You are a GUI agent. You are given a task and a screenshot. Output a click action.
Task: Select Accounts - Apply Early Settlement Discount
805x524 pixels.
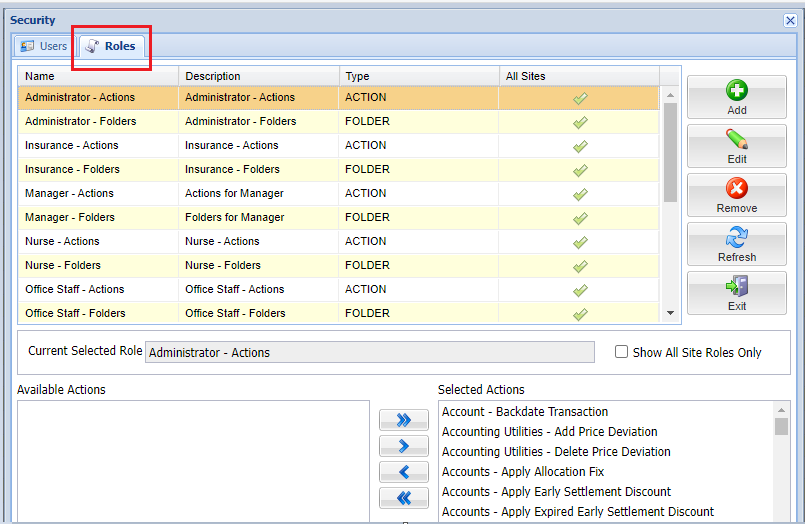(x=556, y=492)
